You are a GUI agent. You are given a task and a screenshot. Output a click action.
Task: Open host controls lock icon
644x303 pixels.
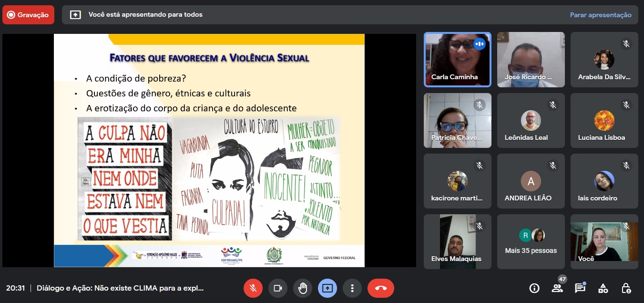(626, 288)
